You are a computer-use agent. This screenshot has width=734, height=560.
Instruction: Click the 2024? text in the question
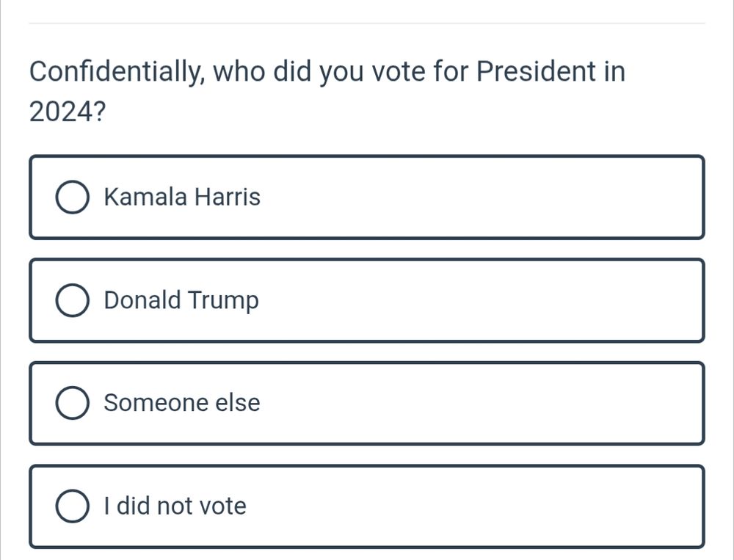(68, 112)
